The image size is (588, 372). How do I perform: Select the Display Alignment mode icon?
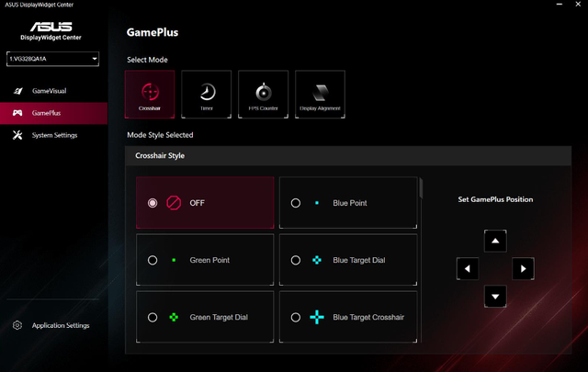coord(320,95)
